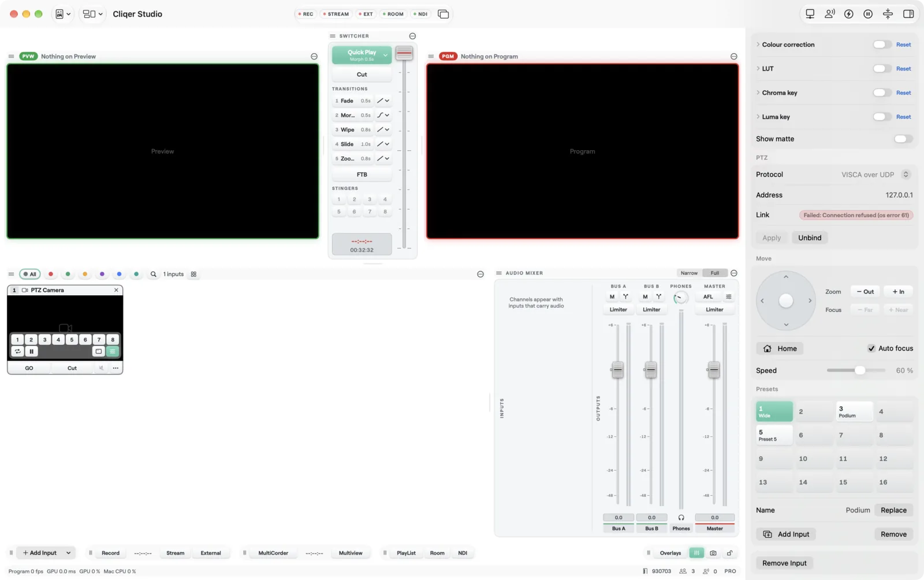Adjust the PTZ Speed slider handle

860,370
